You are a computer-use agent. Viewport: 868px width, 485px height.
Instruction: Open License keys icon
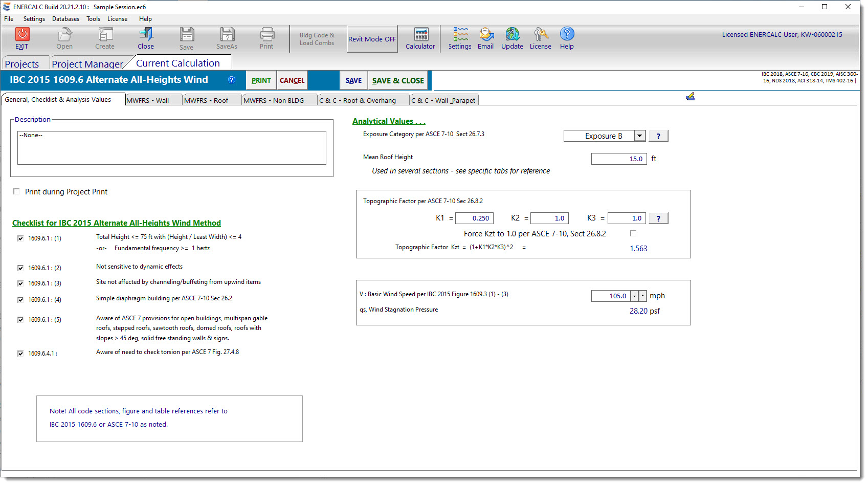click(x=541, y=35)
